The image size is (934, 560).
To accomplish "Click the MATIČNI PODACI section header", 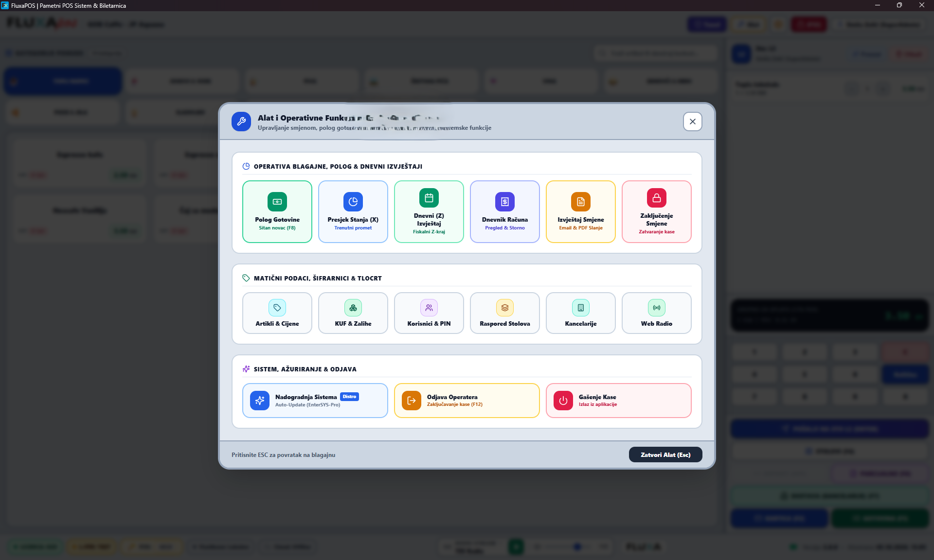I will 318,278.
